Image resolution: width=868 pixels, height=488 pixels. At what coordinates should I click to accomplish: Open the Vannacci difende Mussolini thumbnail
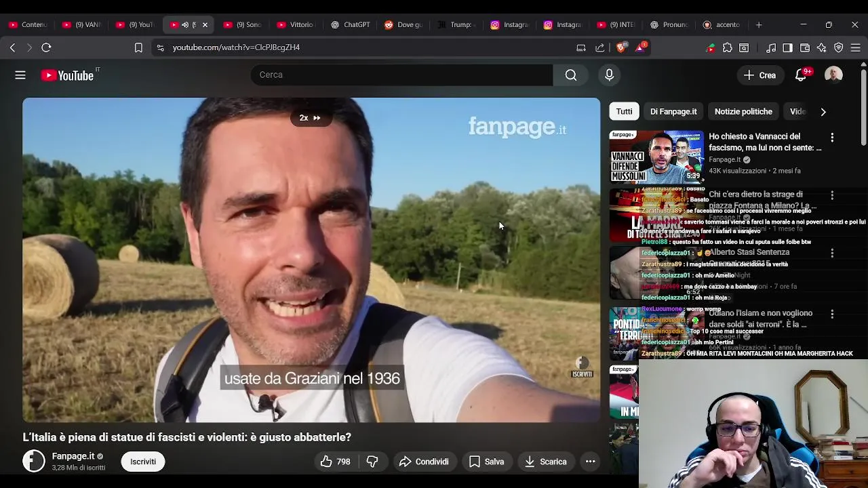point(656,157)
